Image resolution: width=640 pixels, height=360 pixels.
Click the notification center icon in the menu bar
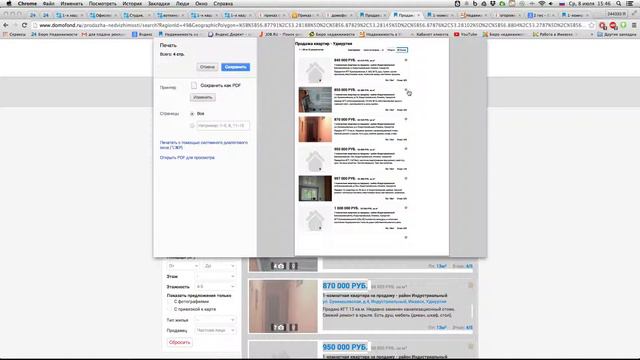click(630, 3)
